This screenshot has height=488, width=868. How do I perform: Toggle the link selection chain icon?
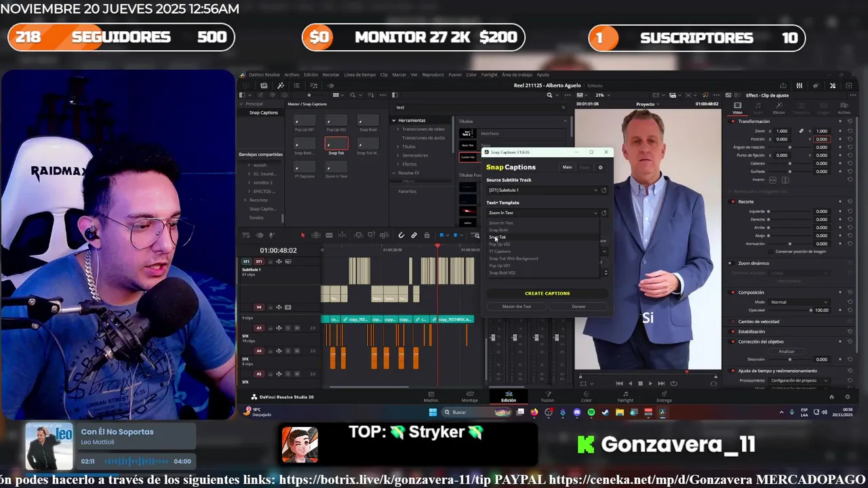(414, 235)
